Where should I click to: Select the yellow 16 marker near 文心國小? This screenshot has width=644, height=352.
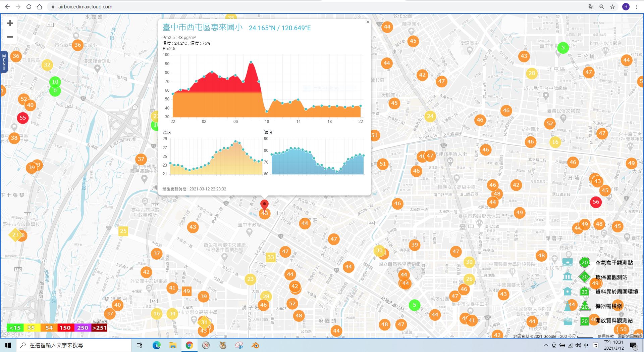555,142
